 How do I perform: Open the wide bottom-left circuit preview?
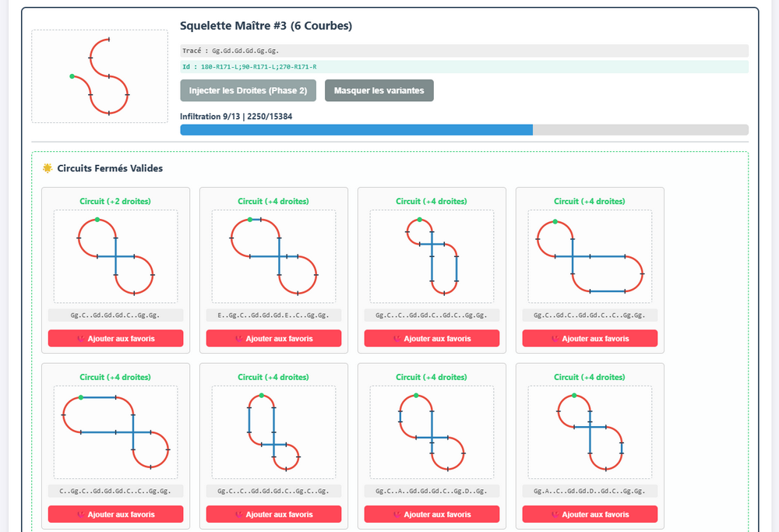click(x=116, y=432)
